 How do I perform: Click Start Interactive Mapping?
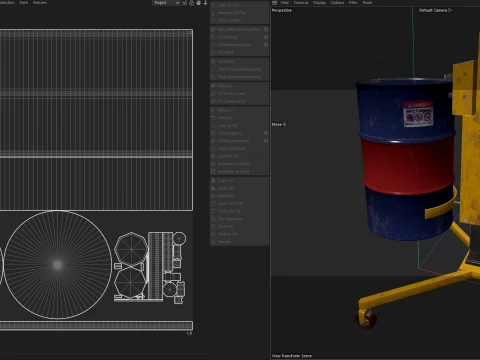pos(239,69)
